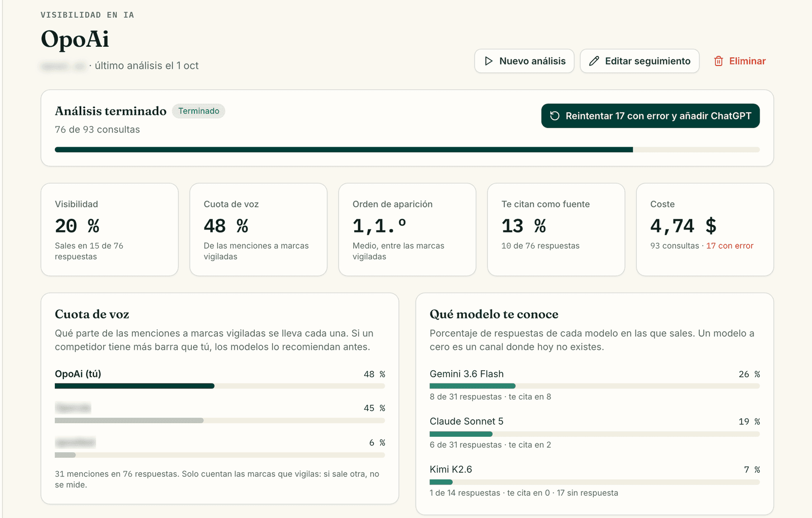Delete tracking via Eliminar
The width and height of the screenshot is (812, 518).
point(740,61)
